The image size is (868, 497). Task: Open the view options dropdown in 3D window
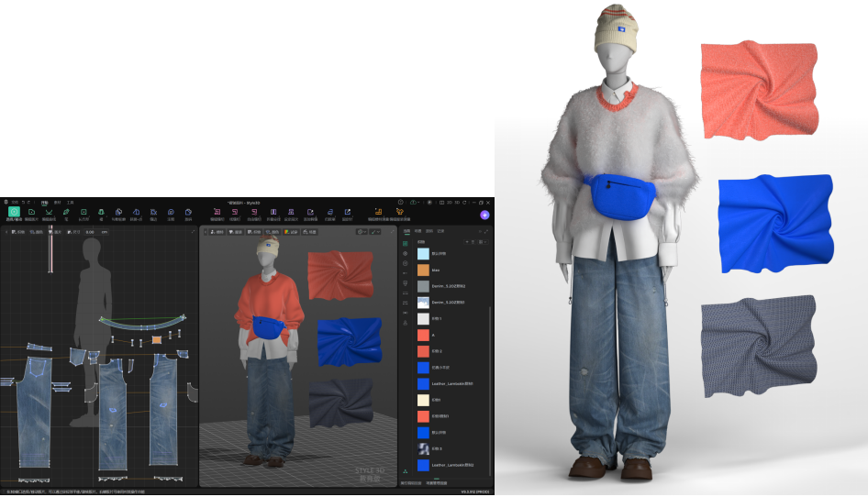click(362, 232)
